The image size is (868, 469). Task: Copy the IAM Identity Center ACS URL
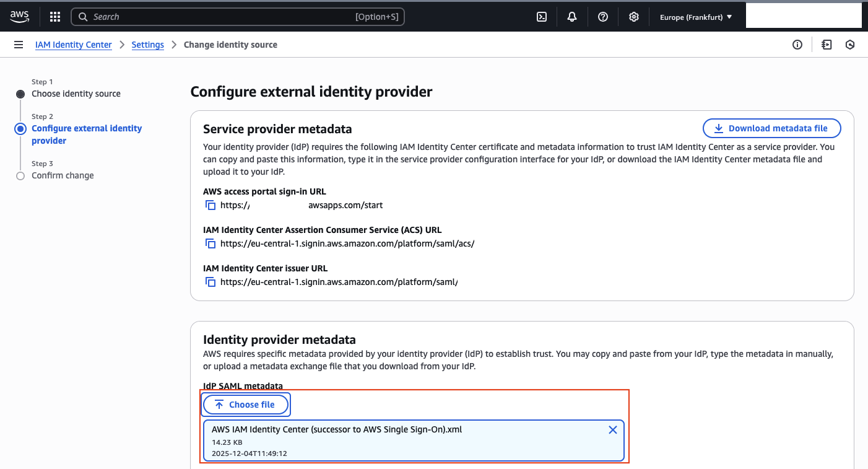point(210,243)
